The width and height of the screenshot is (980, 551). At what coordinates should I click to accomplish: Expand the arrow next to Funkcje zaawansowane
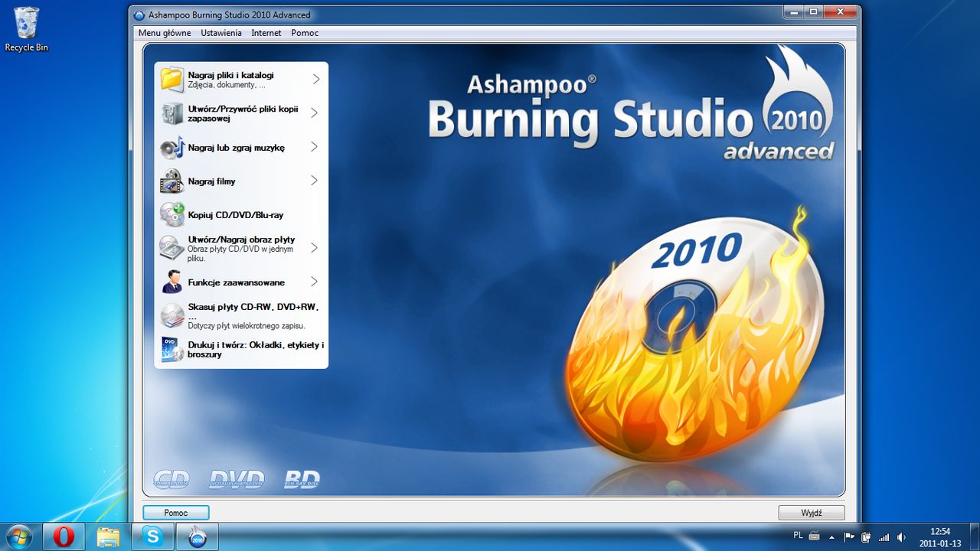(x=315, y=282)
